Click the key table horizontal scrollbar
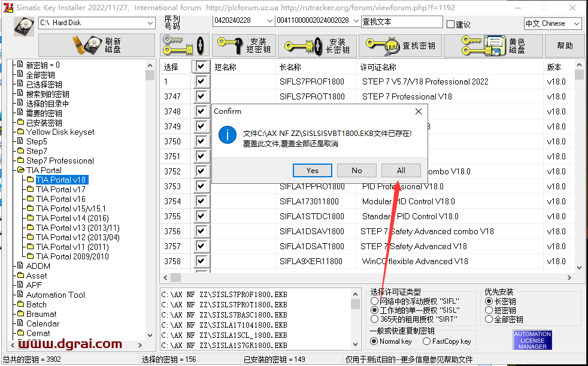Screen dimensions: 588x366 click(x=368, y=277)
